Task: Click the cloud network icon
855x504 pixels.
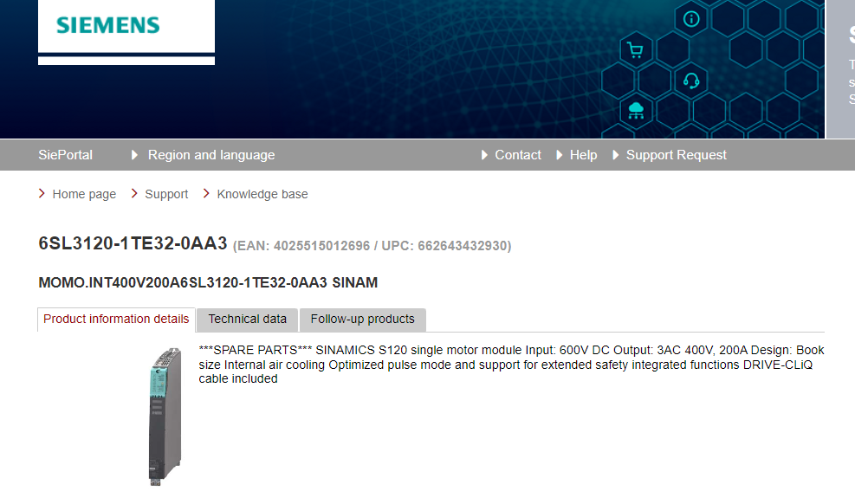Action: tap(636, 110)
